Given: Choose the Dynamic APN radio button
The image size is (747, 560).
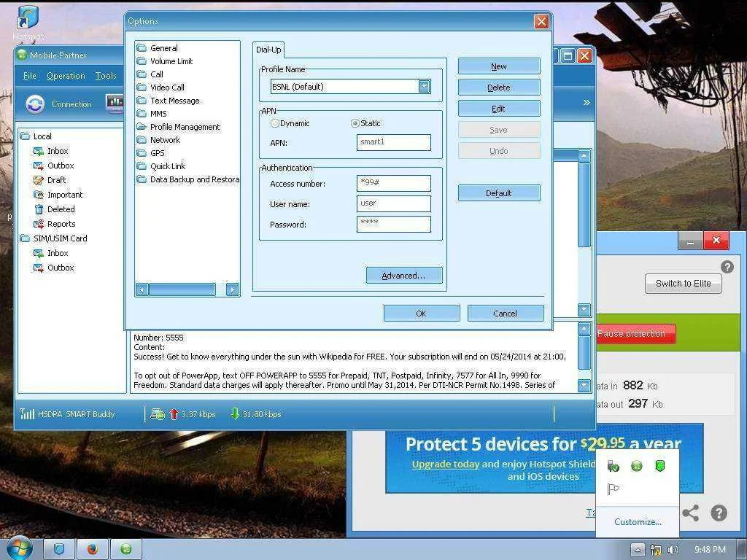Looking at the screenshot, I should pos(275,123).
